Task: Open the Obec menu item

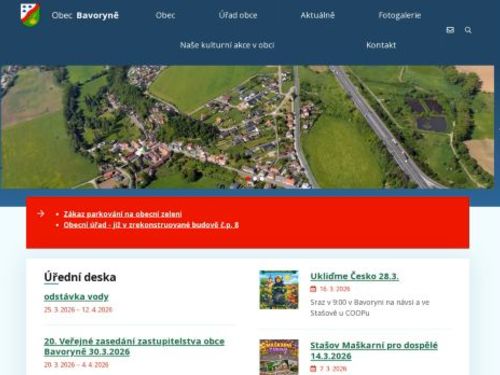Action: 165,15
